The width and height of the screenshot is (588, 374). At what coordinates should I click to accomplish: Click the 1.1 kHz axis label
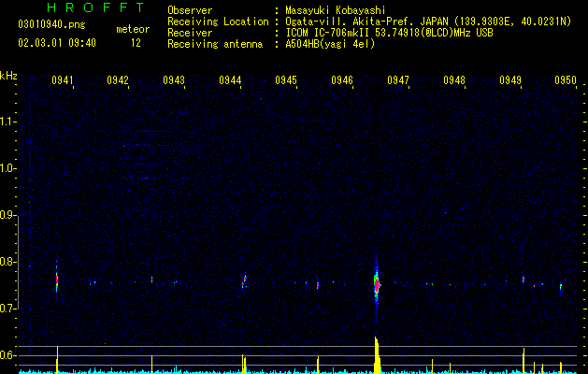tap(7, 122)
